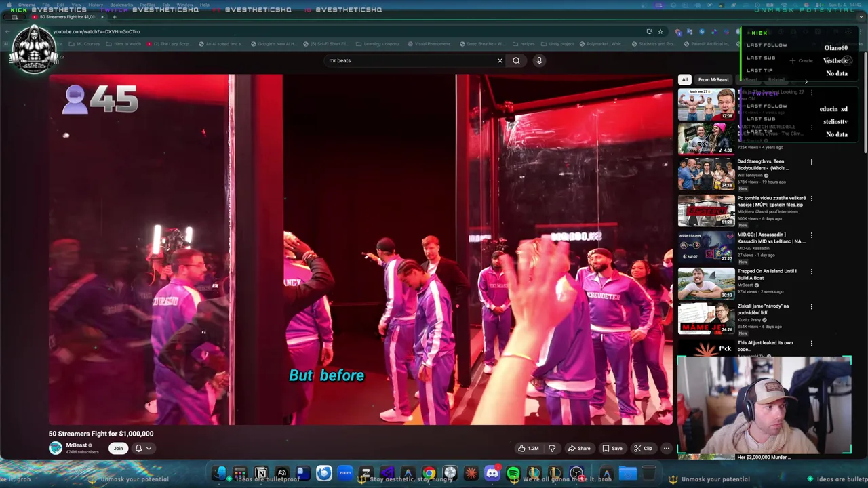Viewport: 868px width, 488px height.
Task: Open the Profiles menu
Action: click(x=147, y=5)
